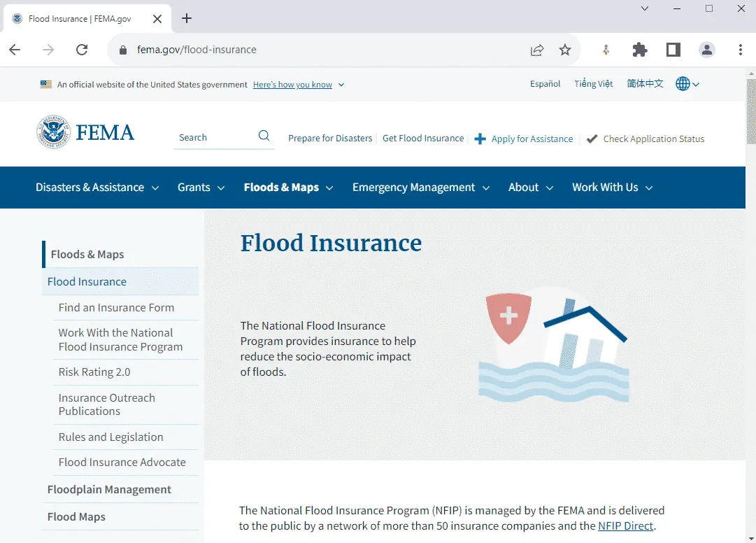
Task: Click the tab search chevron in title bar
Action: point(645,8)
